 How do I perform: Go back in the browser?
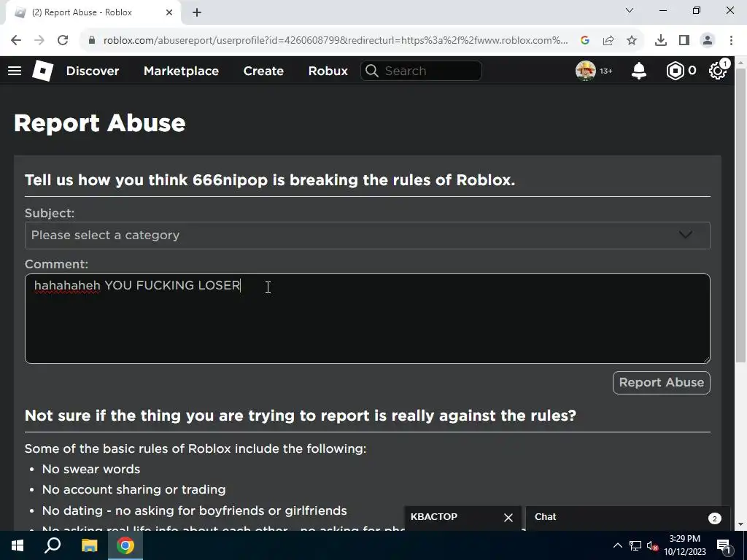click(x=16, y=41)
